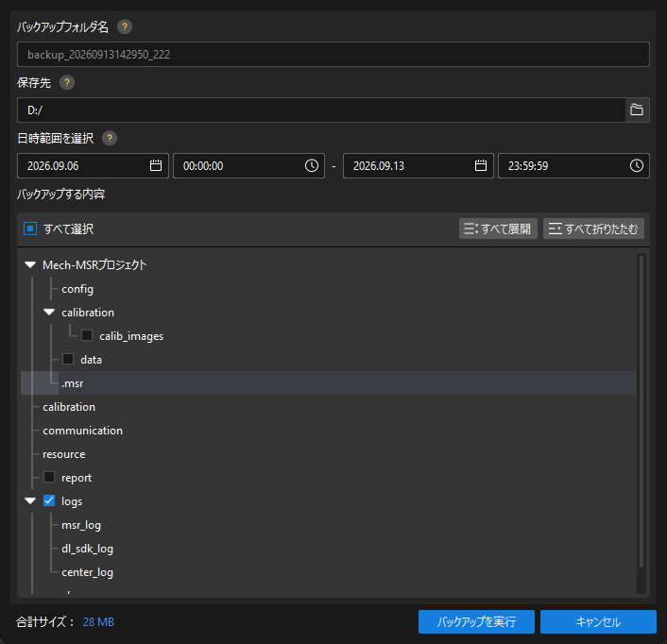Select the dl_sdk_log tree item
This screenshot has height=644, width=667.
pos(87,549)
